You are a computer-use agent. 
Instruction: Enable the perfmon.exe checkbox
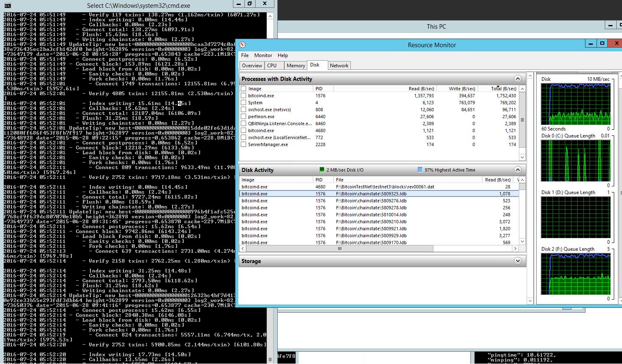point(244,117)
